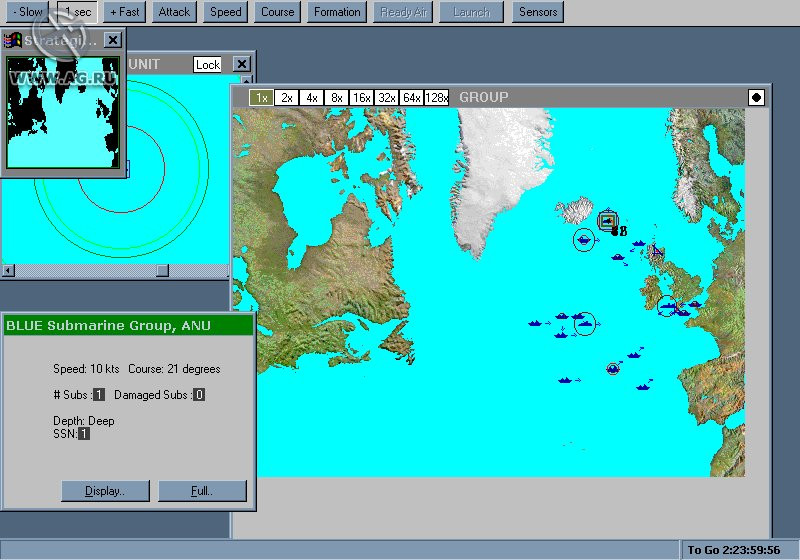
Task: Click the Strategic window's title bar flag icon
Action: (13, 40)
